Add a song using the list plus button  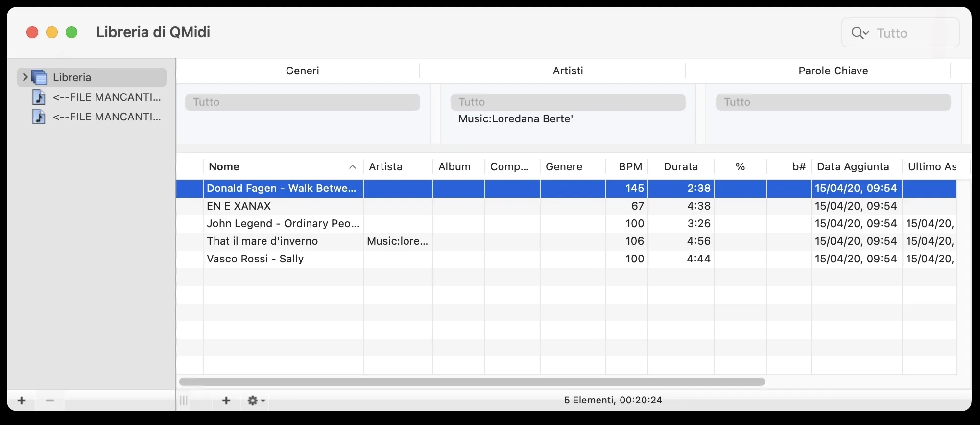pos(226,401)
